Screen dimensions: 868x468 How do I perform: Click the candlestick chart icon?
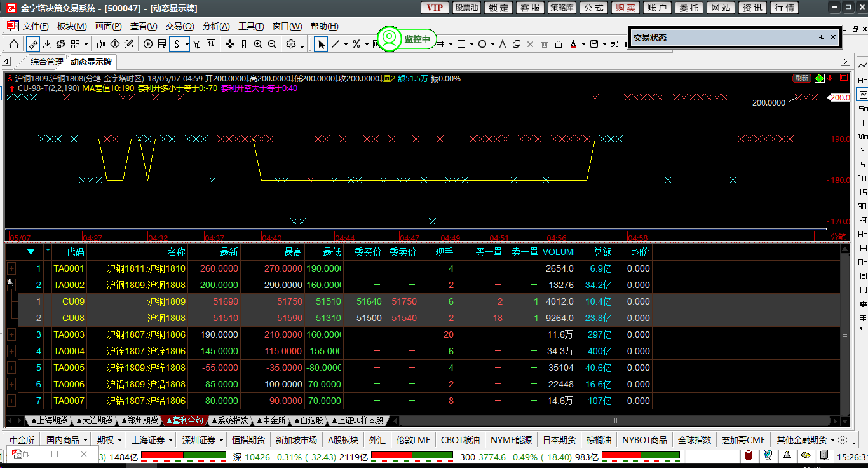coord(100,44)
